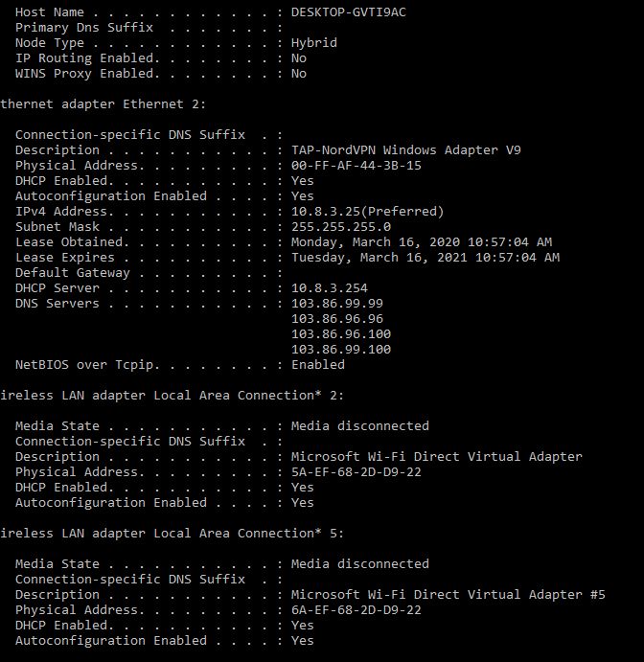Click the physical address 6A-EF-68-2D-D9-22
The image size is (644, 662).
click(356, 610)
